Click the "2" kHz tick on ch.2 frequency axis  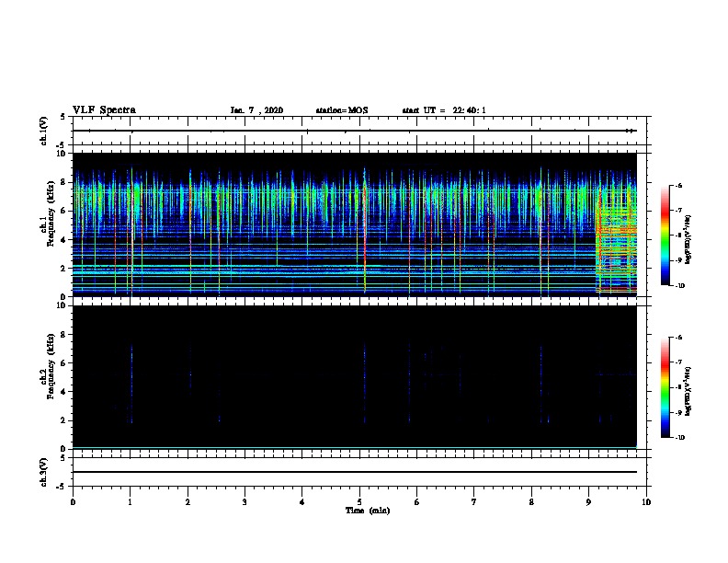63,420
